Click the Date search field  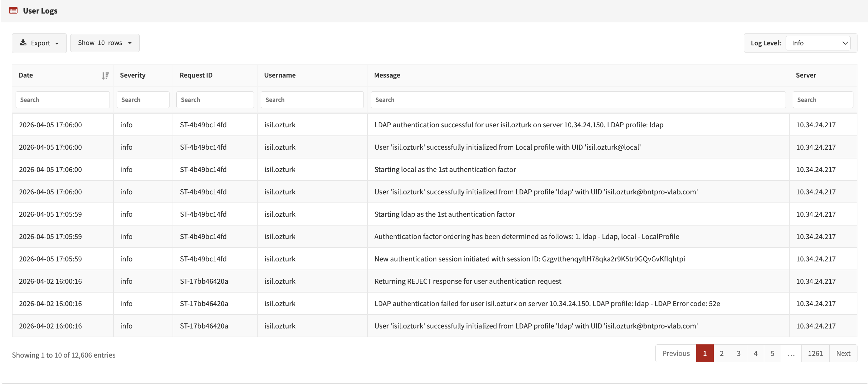pos(62,100)
